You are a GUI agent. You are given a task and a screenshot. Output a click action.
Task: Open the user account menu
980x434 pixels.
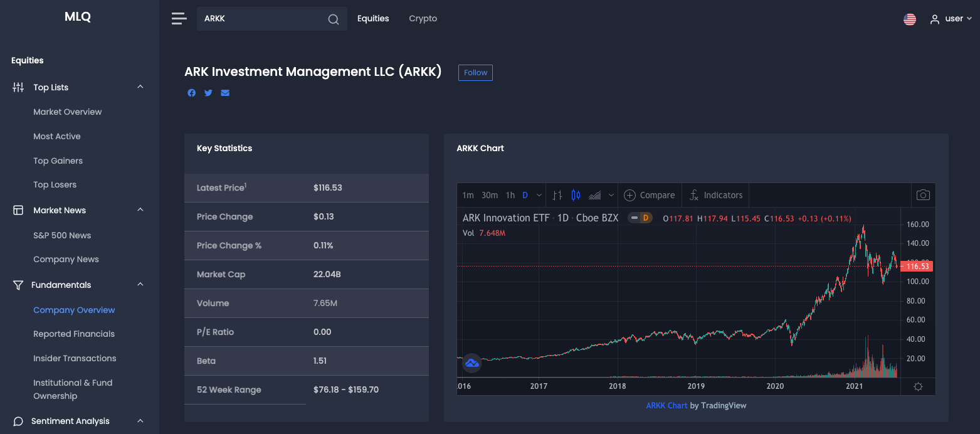[951, 19]
